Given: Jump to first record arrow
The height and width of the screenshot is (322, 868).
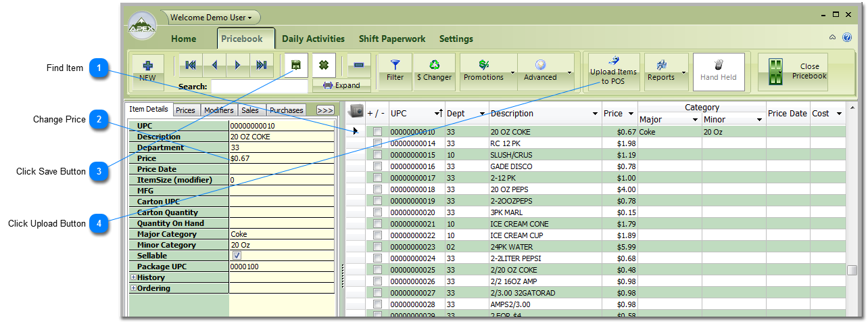Looking at the screenshot, I should tap(190, 65).
